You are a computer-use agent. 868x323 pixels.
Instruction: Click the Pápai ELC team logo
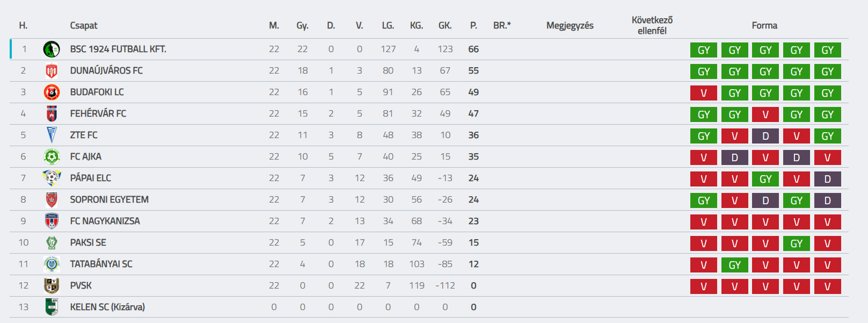click(x=52, y=178)
